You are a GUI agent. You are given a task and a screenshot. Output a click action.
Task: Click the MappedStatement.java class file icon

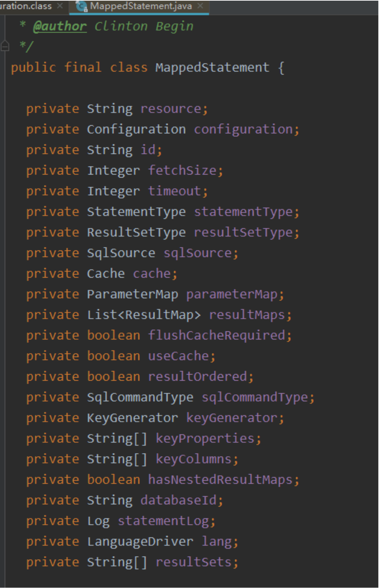click(x=81, y=6)
